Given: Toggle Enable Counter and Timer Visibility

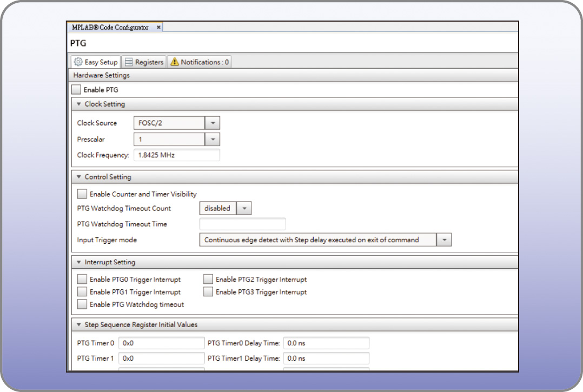Looking at the screenshot, I should (x=82, y=194).
